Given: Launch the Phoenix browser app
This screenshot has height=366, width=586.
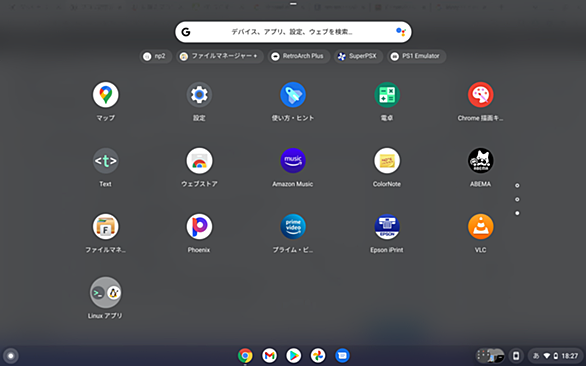Looking at the screenshot, I should coord(199,227).
